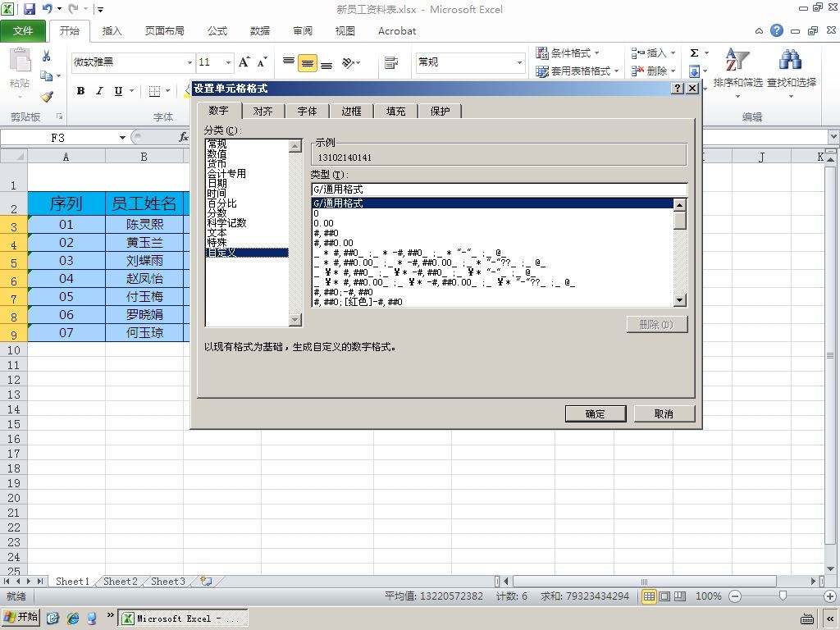The height and width of the screenshot is (630, 840).
Task: Click Microsoft Excel taskbar button
Action: [x=183, y=619]
